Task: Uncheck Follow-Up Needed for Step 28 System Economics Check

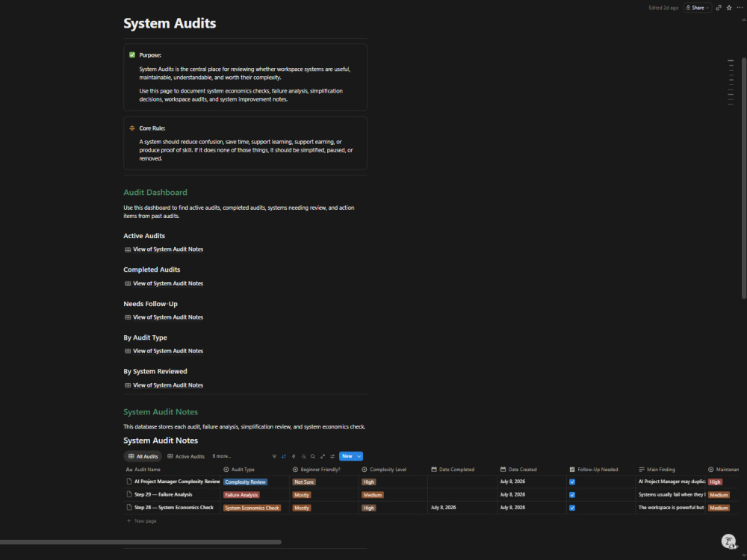Action: (x=572, y=508)
